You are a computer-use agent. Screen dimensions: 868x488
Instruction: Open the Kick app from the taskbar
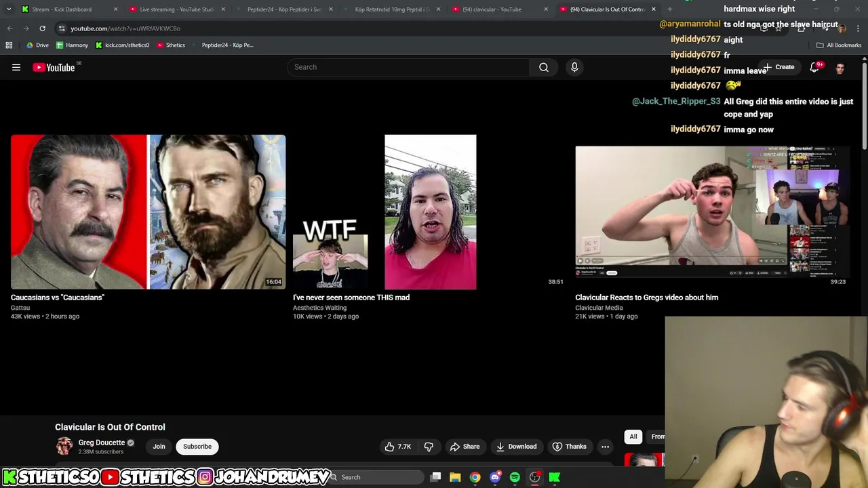555,477
